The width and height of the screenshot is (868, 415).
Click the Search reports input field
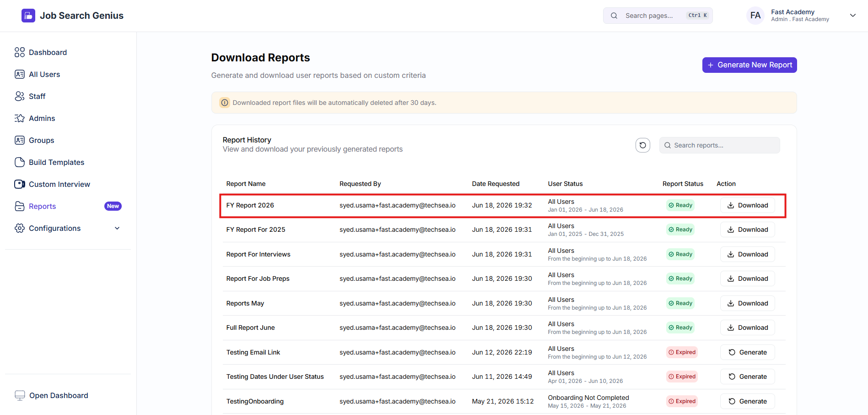click(719, 145)
